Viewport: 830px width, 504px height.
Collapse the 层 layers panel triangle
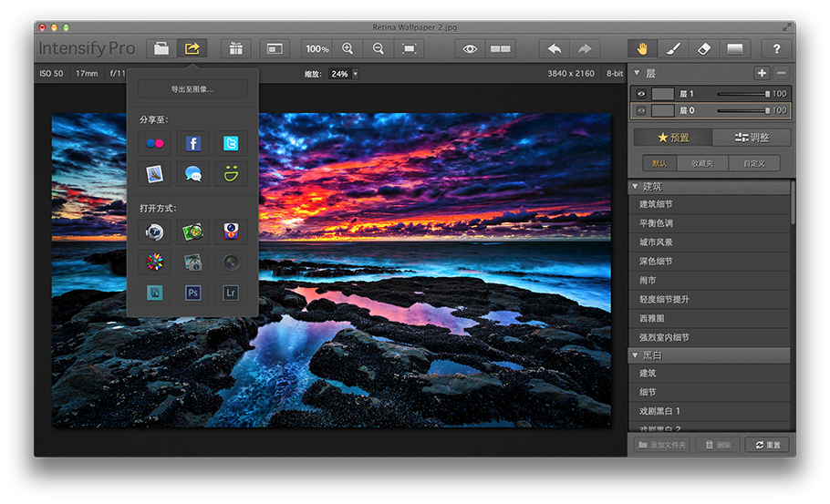637,73
